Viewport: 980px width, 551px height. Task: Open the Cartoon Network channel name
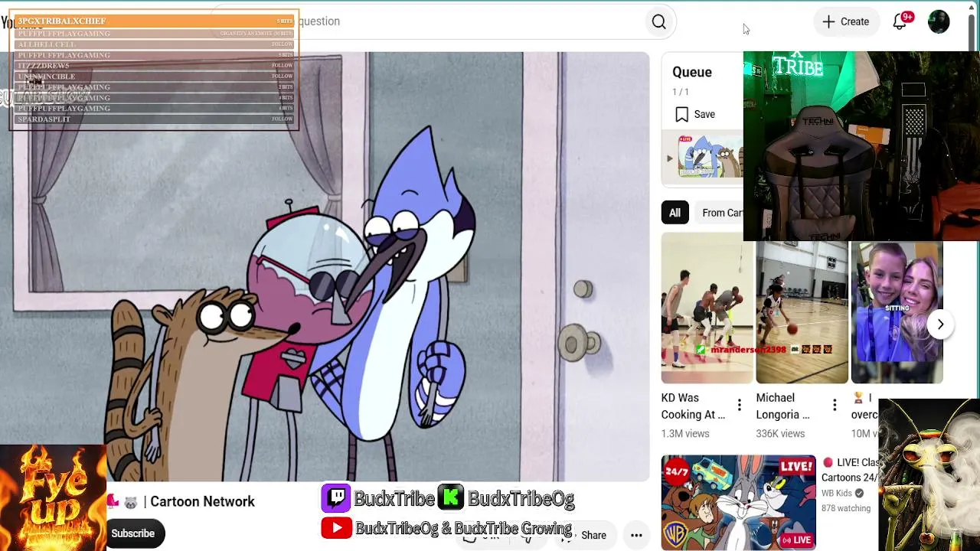click(x=202, y=501)
